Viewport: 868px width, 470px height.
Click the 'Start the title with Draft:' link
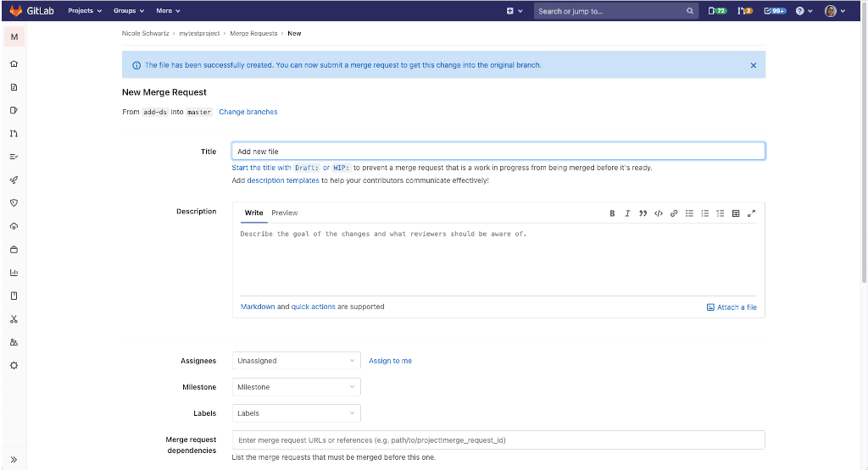pyautogui.click(x=291, y=168)
